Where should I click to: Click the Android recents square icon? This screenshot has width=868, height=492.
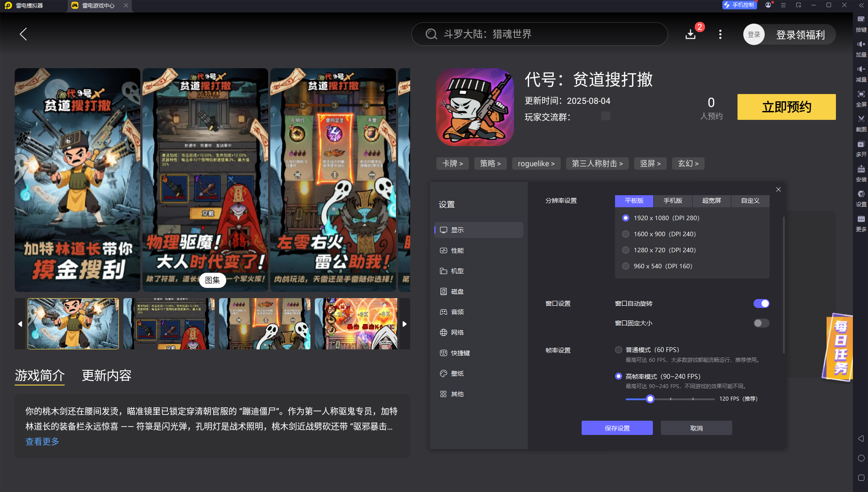[861, 478]
